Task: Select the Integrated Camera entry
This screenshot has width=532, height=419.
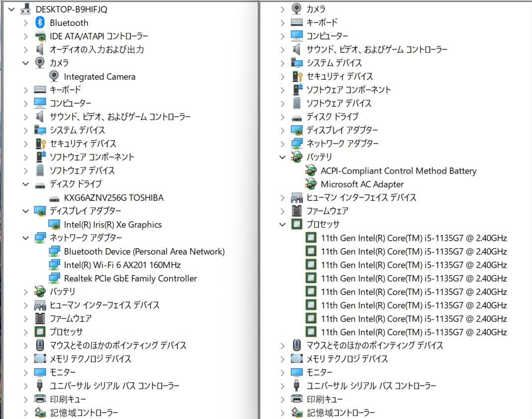Action: (x=100, y=77)
